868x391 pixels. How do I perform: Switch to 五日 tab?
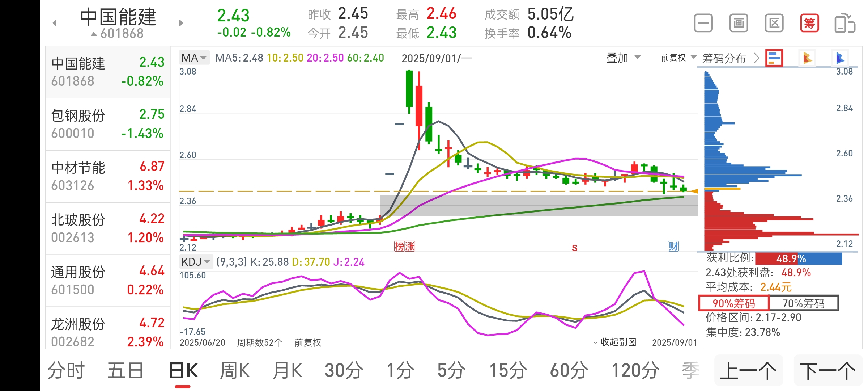[125, 371]
